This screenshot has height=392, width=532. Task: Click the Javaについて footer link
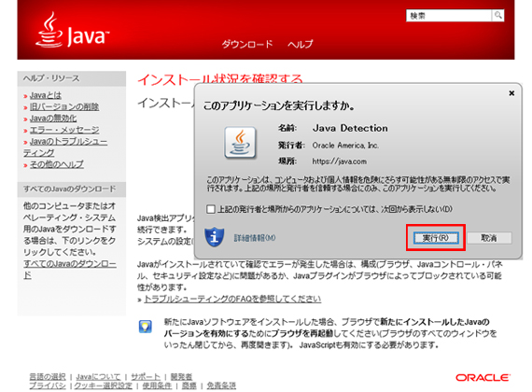98,377
